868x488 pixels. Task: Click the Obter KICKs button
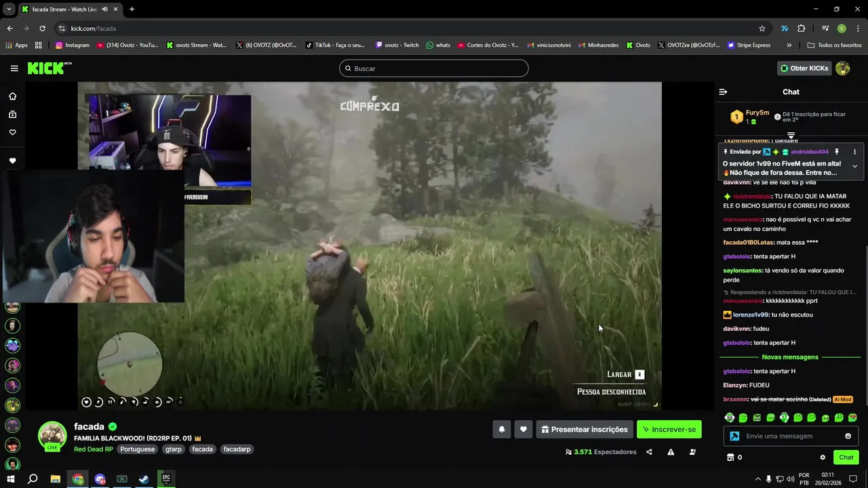804,68
